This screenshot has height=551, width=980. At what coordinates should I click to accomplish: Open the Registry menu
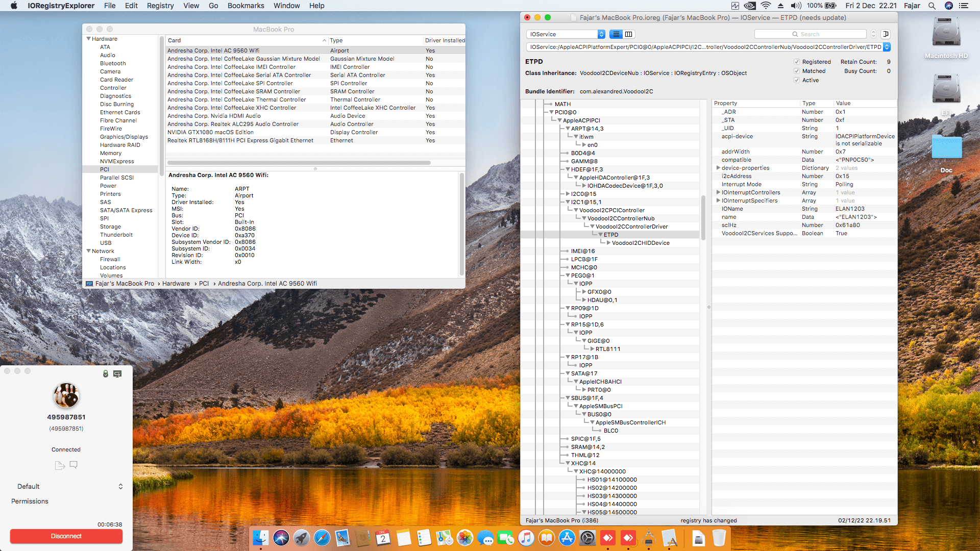point(160,6)
